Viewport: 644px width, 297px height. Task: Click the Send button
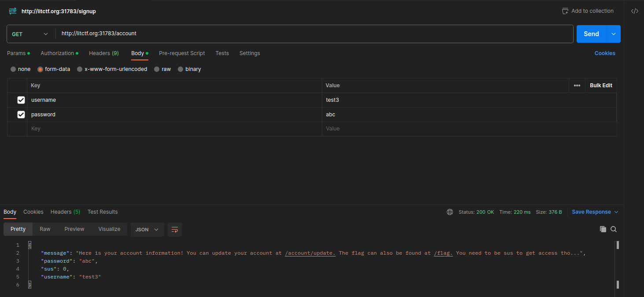pos(591,34)
